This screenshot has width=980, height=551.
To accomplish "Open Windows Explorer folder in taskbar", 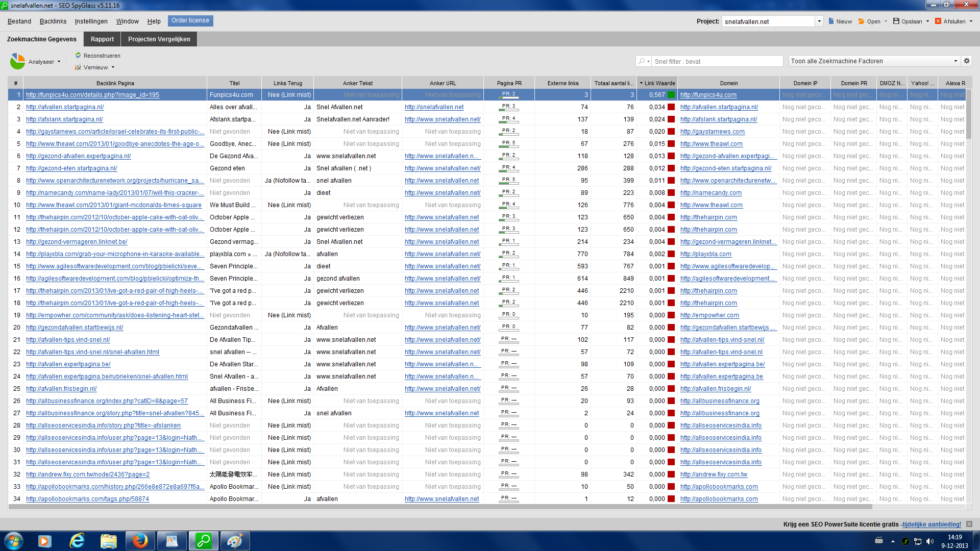I will point(108,541).
